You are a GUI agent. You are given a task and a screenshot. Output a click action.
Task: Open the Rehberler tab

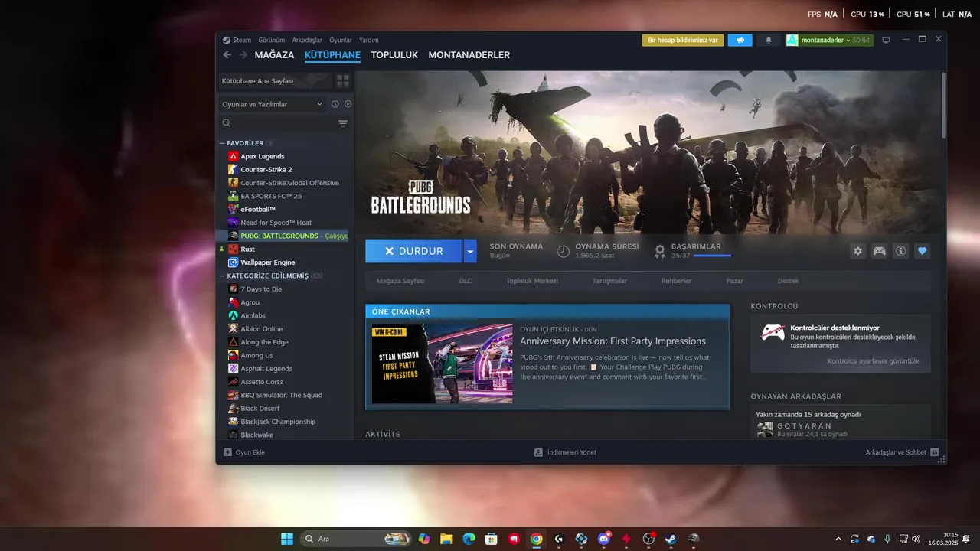676,281
